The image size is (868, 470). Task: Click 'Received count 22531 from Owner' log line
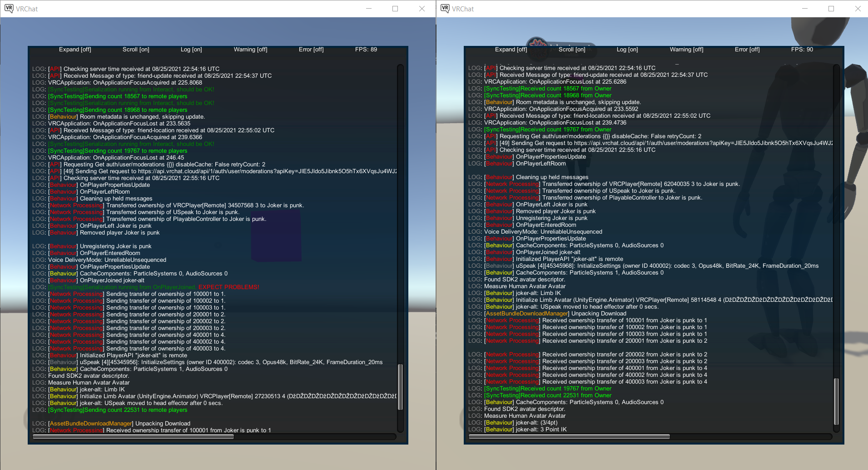coord(540,395)
